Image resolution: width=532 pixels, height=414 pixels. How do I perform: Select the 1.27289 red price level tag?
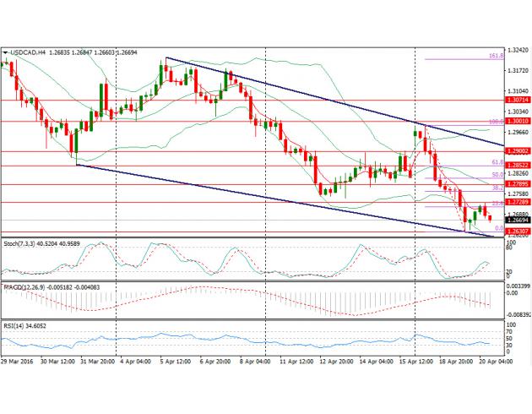click(517, 203)
